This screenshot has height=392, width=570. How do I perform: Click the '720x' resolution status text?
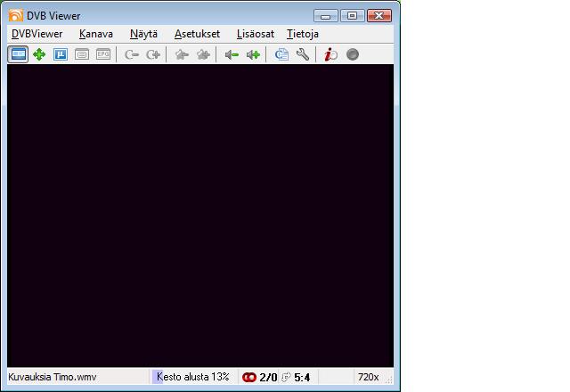(368, 377)
